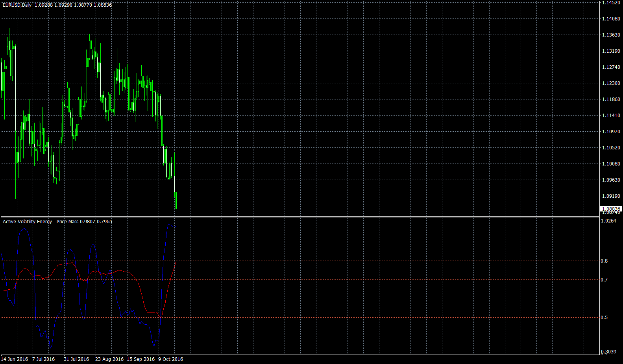The image size is (623, 364).
Task: Click price scale label 1.14080
Action: 611,19
